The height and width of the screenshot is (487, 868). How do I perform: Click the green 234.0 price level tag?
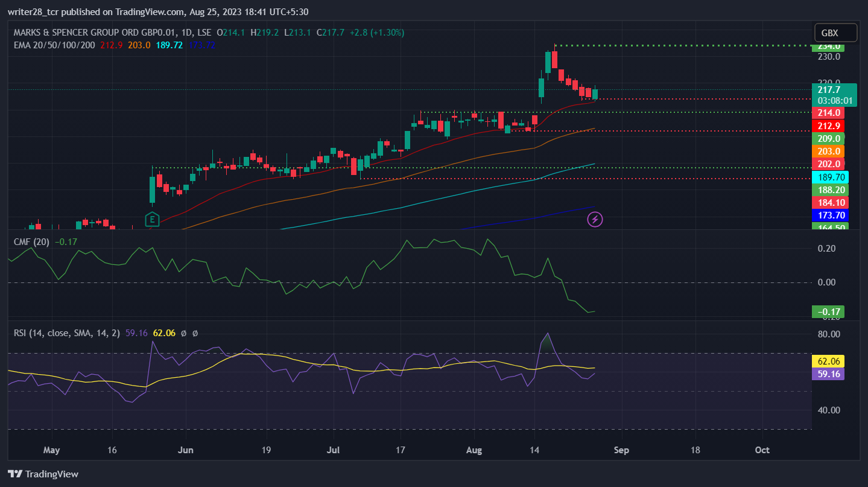[827, 46]
